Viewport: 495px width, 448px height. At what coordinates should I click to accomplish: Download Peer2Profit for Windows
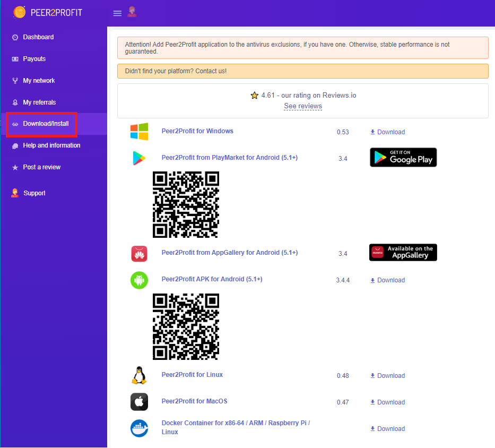click(x=388, y=132)
